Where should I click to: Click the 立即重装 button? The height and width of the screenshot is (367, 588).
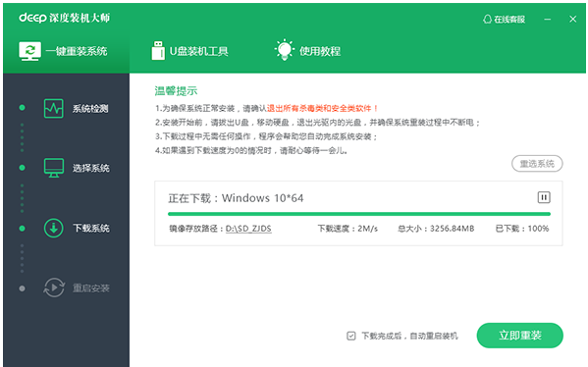pyautogui.click(x=519, y=336)
